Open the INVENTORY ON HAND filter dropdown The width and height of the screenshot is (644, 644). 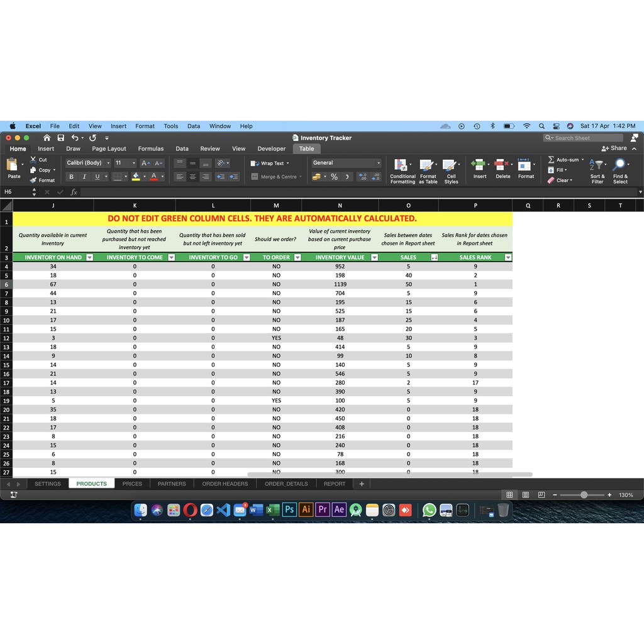(x=89, y=257)
